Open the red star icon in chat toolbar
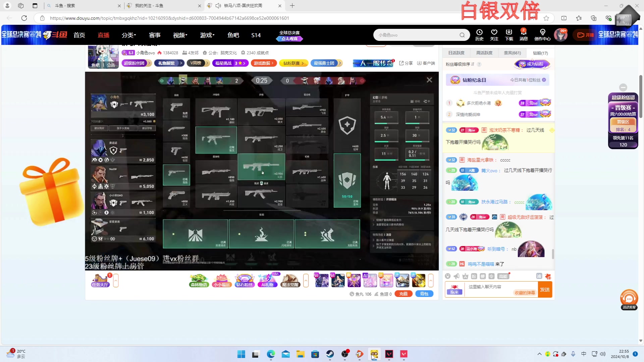The image size is (644, 362). pyautogui.click(x=548, y=276)
